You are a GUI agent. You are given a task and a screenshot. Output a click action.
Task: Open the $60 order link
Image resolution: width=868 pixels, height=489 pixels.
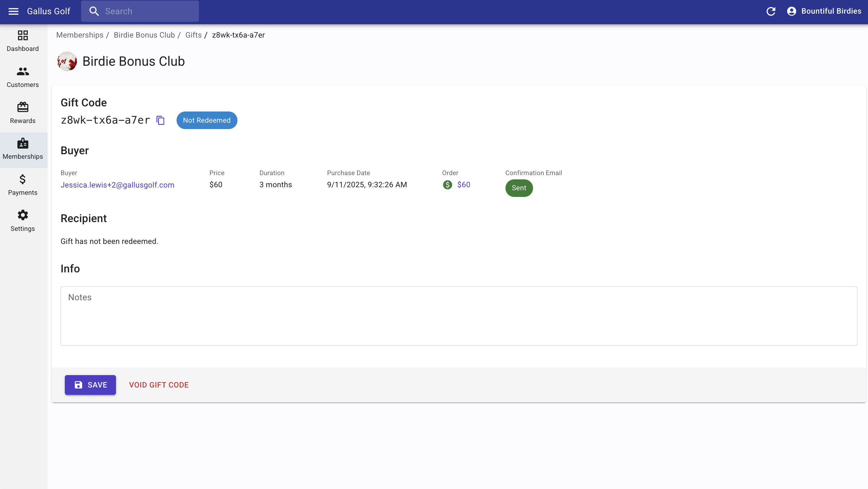(463, 185)
